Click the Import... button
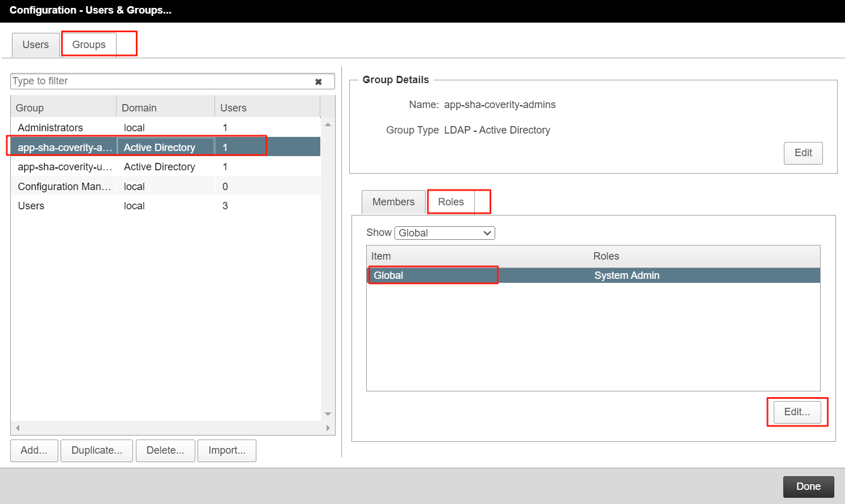Viewport: 845px width, 504px height. (x=227, y=450)
